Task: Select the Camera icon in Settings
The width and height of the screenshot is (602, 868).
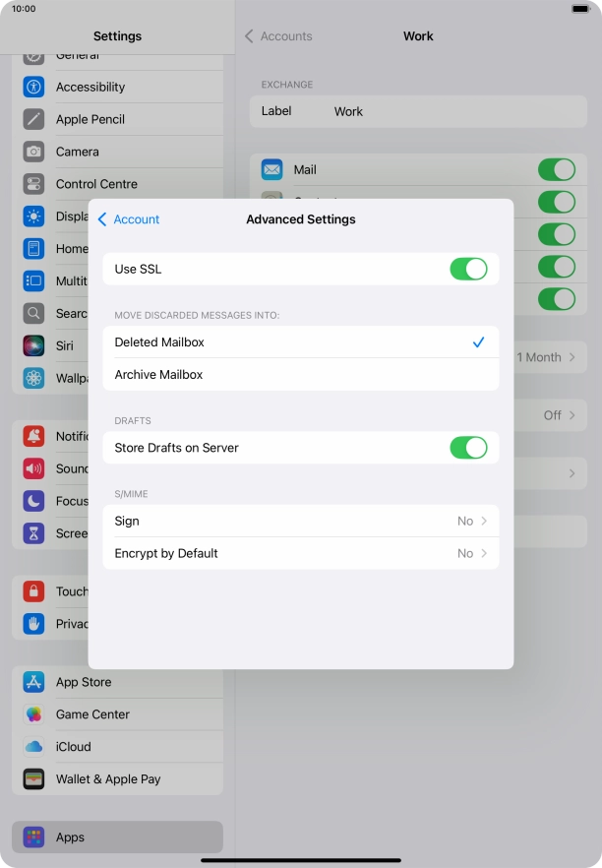Action: click(x=34, y=152)
